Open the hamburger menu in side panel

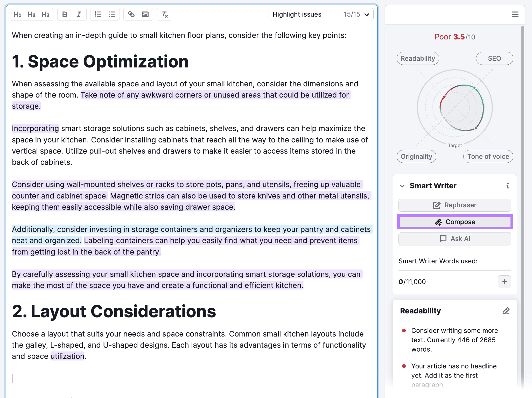(x=515, y=15)
